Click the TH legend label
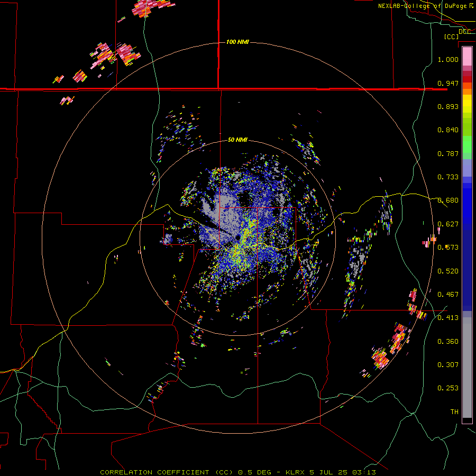476x476 pixels. [x=454, y=412]
